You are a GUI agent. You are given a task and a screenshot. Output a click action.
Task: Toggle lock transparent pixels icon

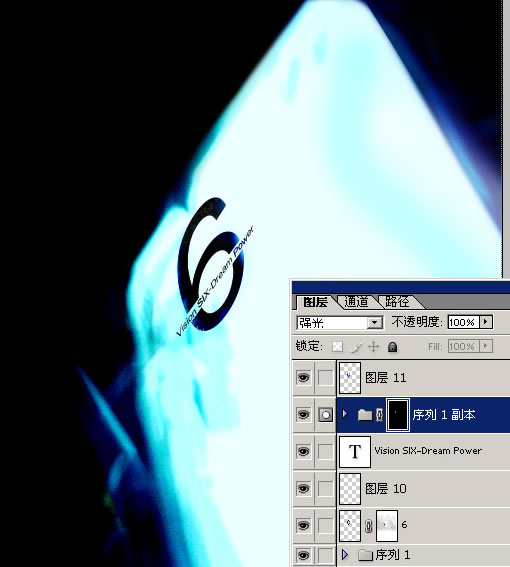pos(337,347)
